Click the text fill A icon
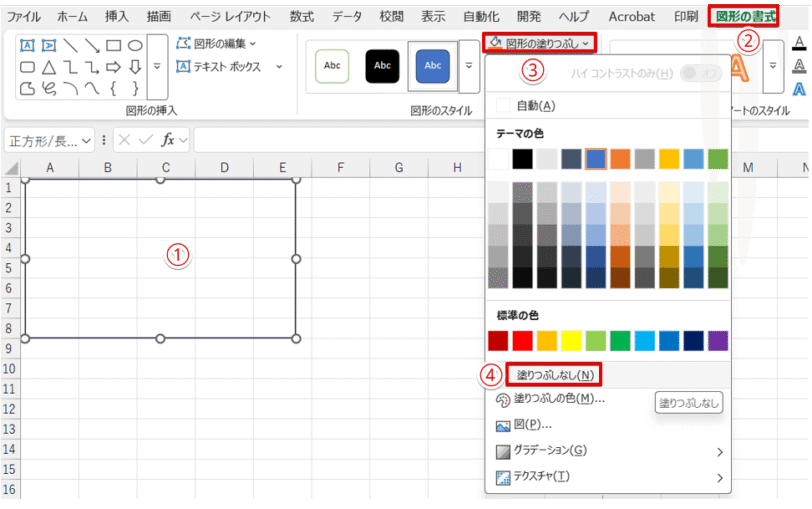The image size is (812, 509). (x=799, y=43)
